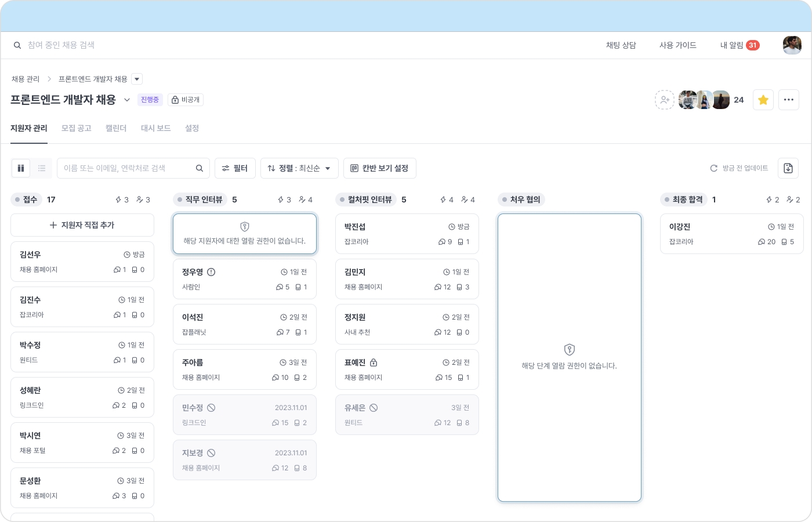Go to 채용 관리 breadcrumb
The width and height of the screenshot is (812, 522).
[x=26, y=79]
